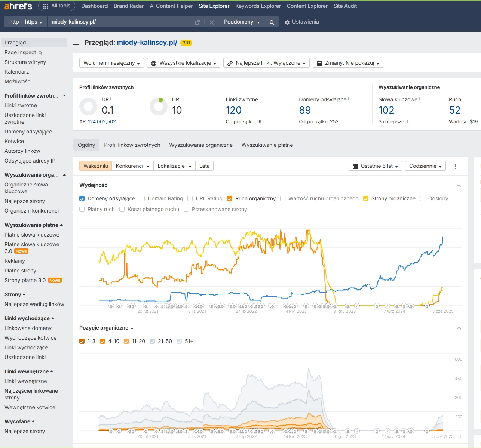
Task: Open Ustawienia gear settings
Action: (301, 22)
